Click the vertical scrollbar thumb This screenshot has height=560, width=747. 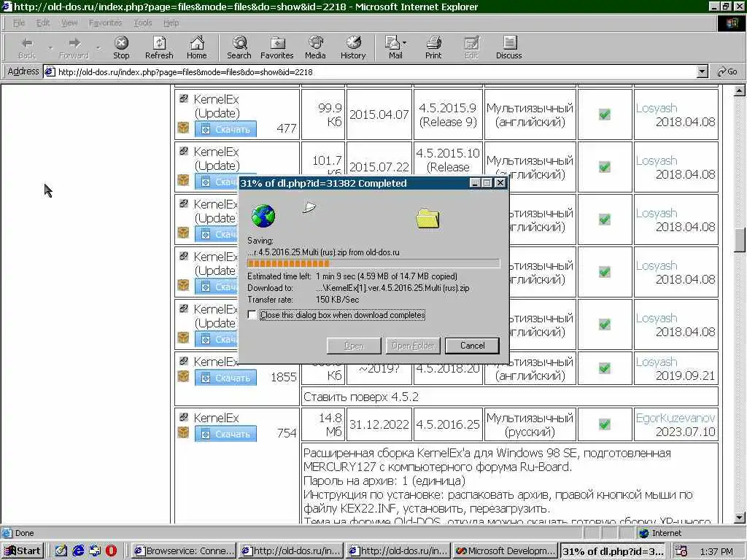tap(740, 240)
